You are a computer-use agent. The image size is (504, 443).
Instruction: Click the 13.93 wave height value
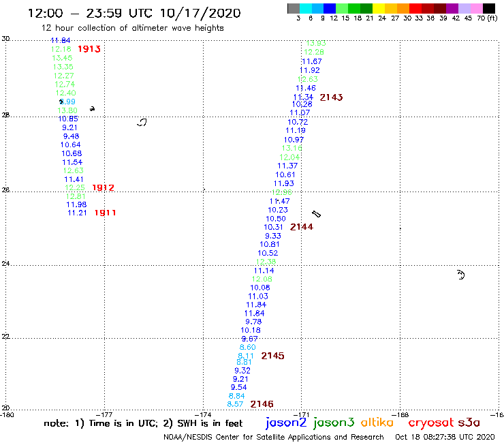click(x=316, y=43)
